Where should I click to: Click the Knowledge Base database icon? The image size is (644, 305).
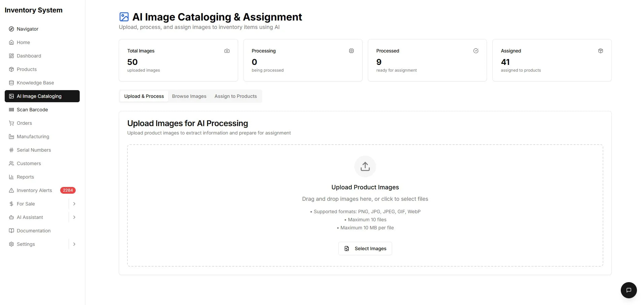(x=11, y=83)
